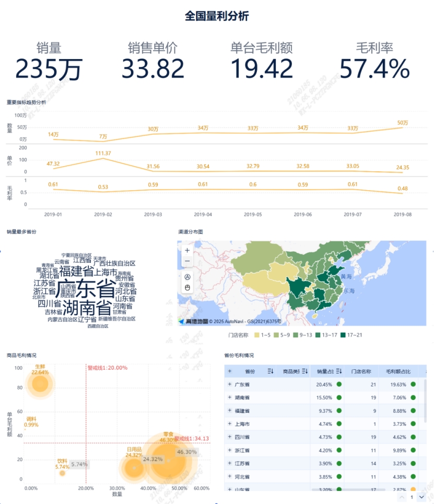Zoom out on the channel distribution map

click(x=187, y=261)
